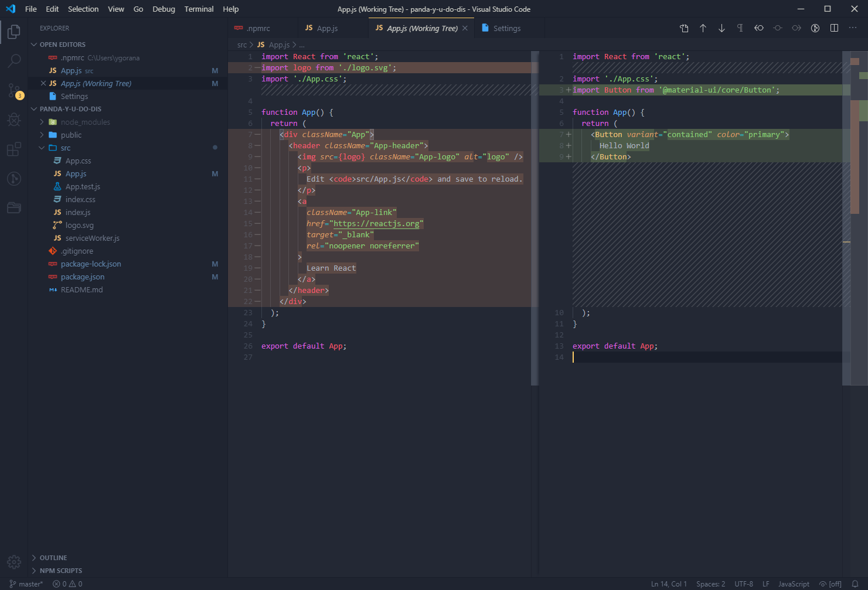
Task: Open the Search view in activity bar
Action: pyautogui.click(x=14, y=61)
